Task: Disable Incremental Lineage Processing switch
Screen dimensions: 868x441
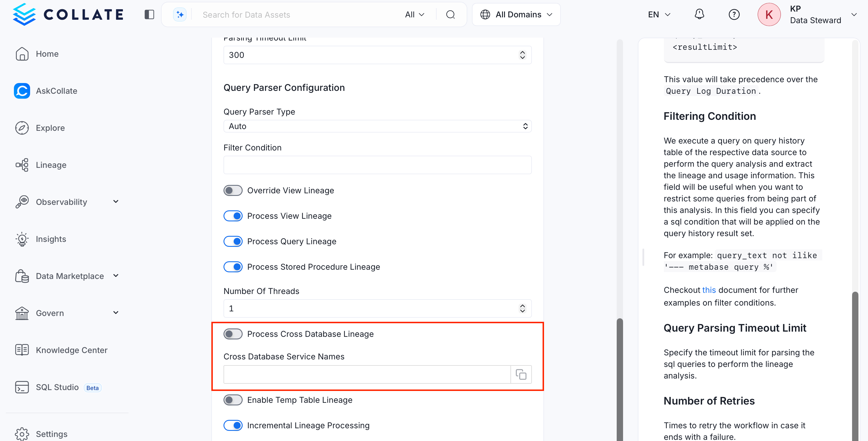Action: (233, 425)
